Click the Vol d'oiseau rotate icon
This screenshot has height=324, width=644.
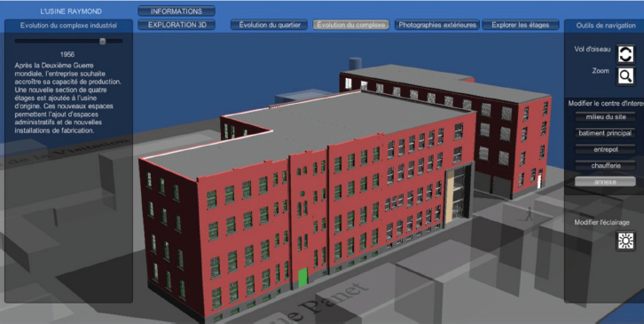(625, 54)
